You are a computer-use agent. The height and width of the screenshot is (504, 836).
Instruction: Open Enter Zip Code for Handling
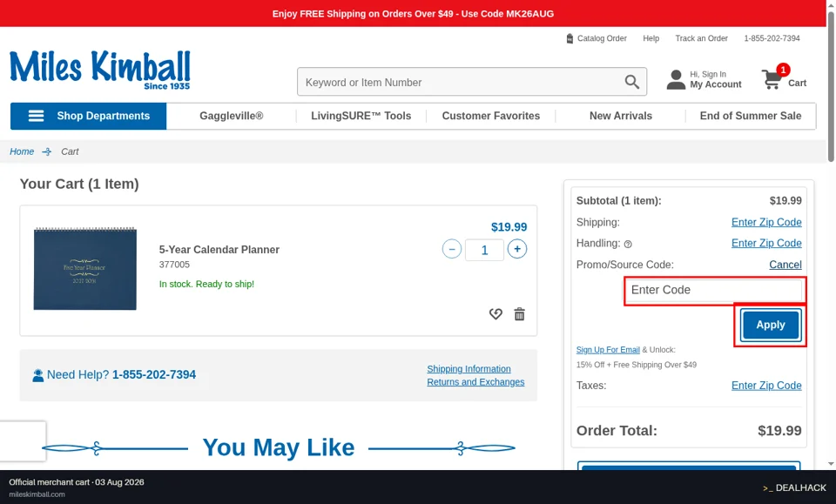click(x=766, y=243)
